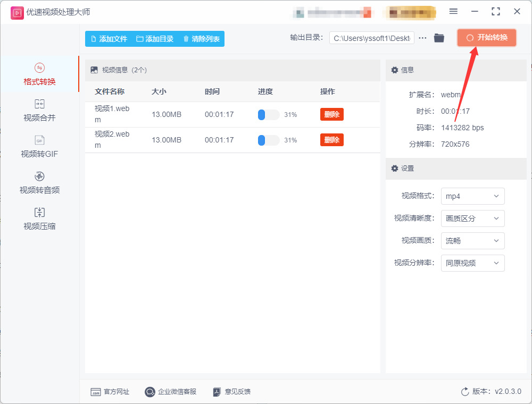Open the 格式转换 format conversion tool

click(x=39, y=74)
